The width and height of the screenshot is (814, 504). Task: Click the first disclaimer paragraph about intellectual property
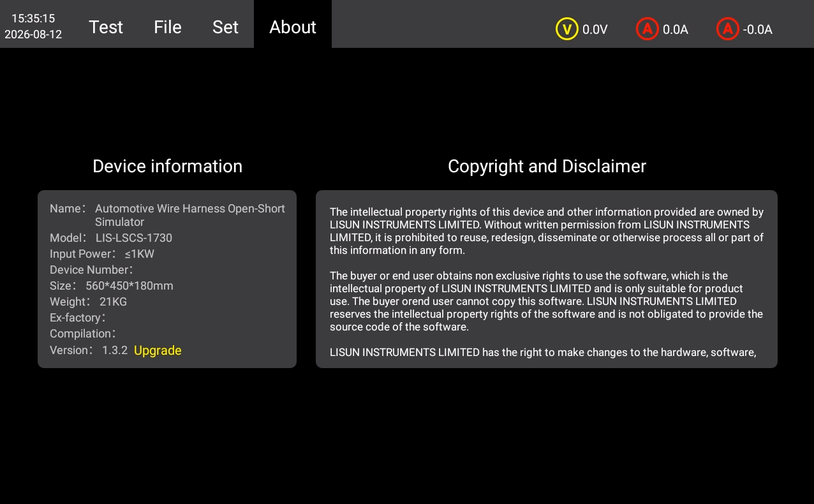[x=547, y=231]
